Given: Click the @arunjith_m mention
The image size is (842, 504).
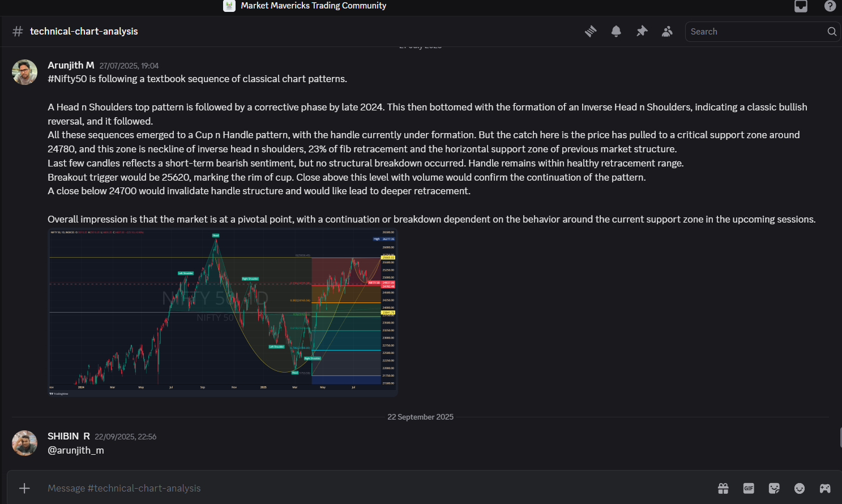Looking at the screenshot, I should tap(76, 450).
